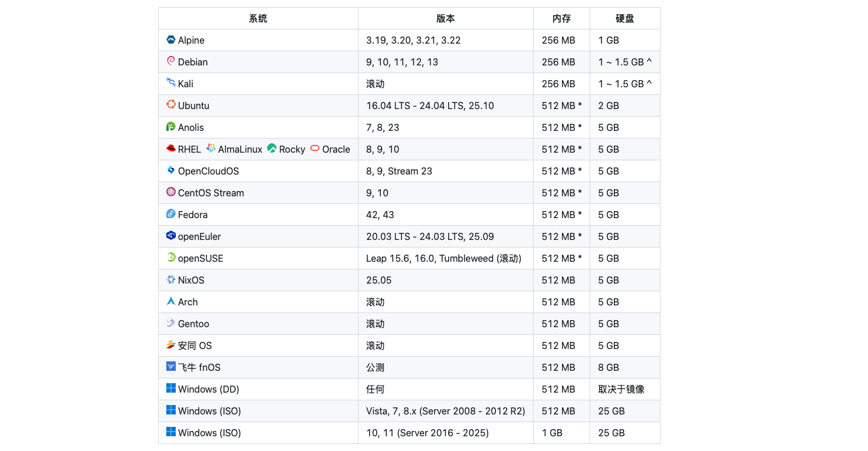
Task: Click the openSUSE chameleon icon
Action: point(170,258)
